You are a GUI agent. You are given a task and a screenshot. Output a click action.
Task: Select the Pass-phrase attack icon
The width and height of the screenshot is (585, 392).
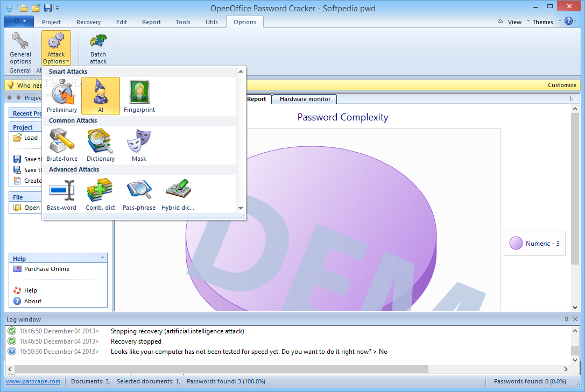(139, 194)
